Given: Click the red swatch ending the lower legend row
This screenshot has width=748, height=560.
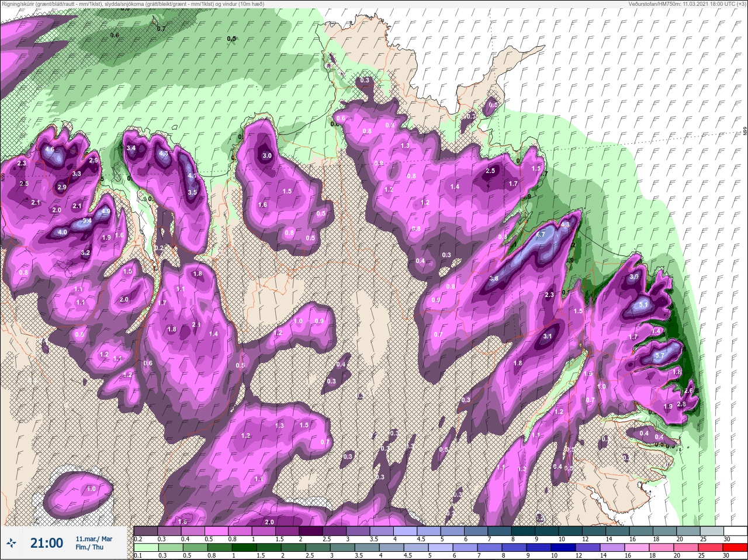Looking at the screenshot, I should pyautogui.click(x=735, y=548).
